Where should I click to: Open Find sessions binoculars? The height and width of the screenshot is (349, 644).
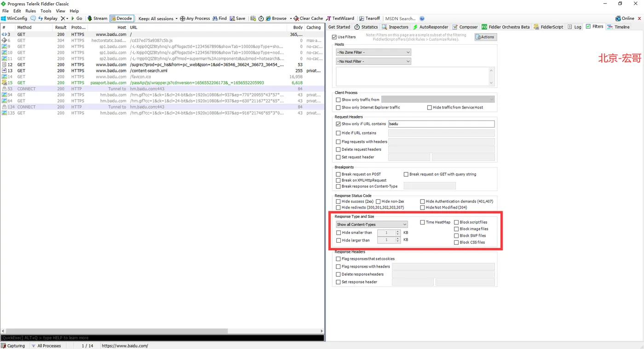219,18
